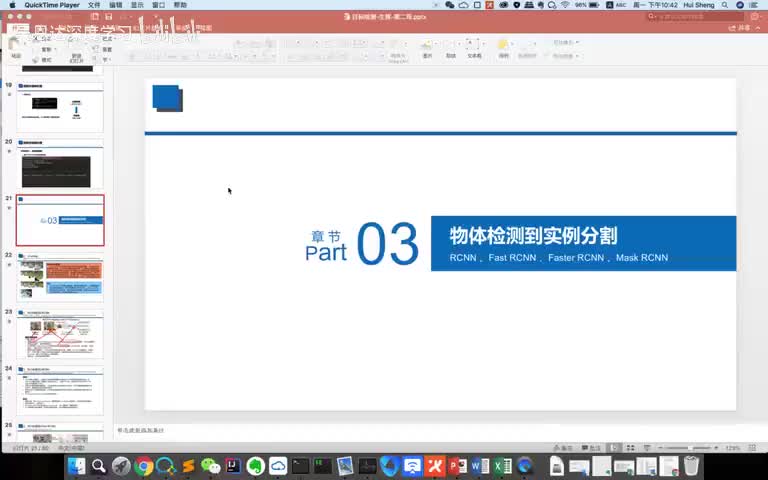Open the Apple menu
The height and width of the screenshot is (480, 768).
[x=12, y=5]
